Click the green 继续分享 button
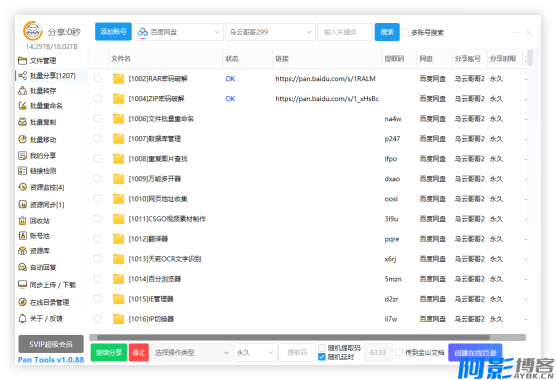The height and width of the screenshot is (380, 556). coord(109,353)
